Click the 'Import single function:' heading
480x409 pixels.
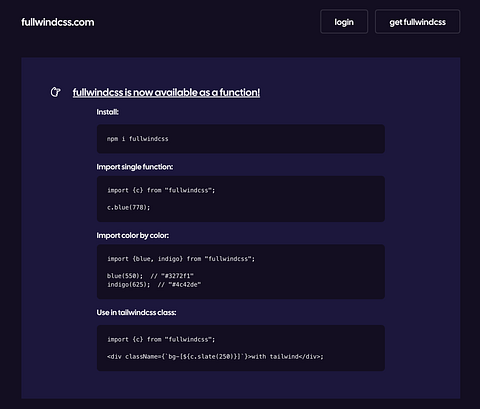click(x=135, y=167)
